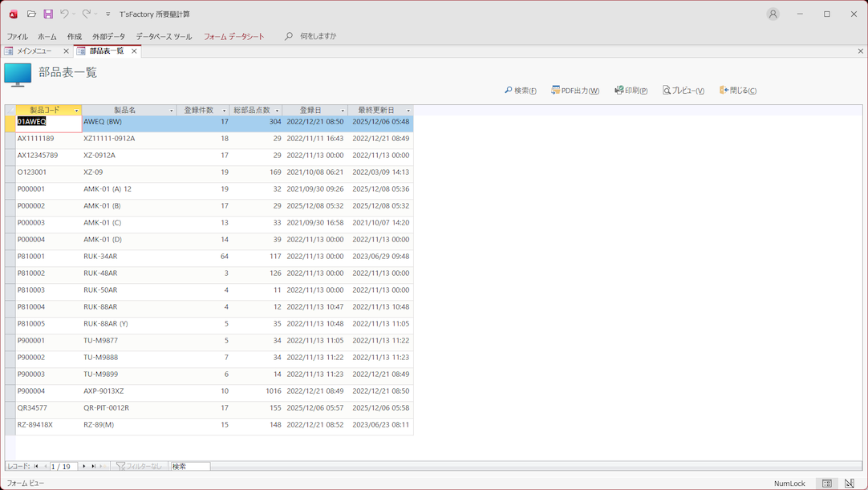Image resolution: width=868 pixels, height=490 pixels.
Task: Jump to the last record in navigator
Action: point(94,466)
